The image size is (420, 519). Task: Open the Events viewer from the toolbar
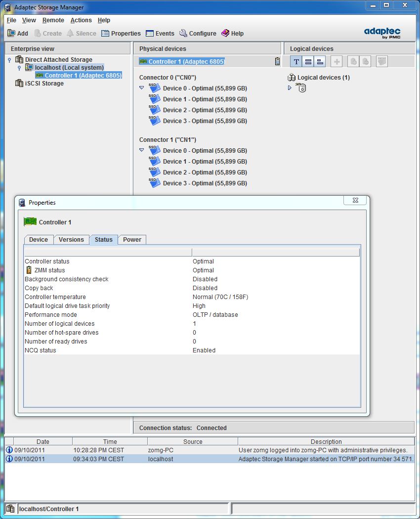pos(160,34)
